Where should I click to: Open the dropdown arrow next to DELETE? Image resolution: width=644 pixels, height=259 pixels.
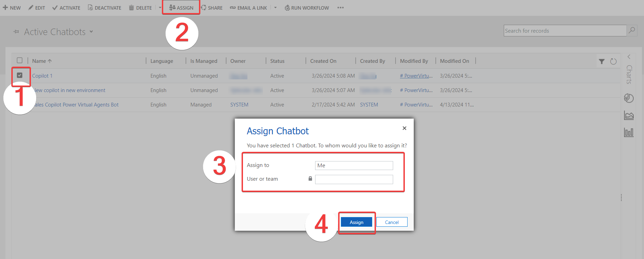[x=160, y=8]
